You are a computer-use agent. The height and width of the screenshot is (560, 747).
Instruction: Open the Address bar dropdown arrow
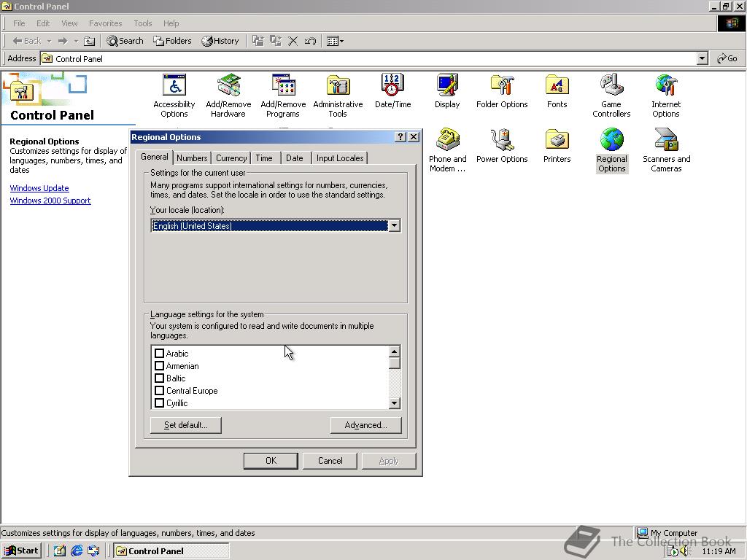[703, 58]
